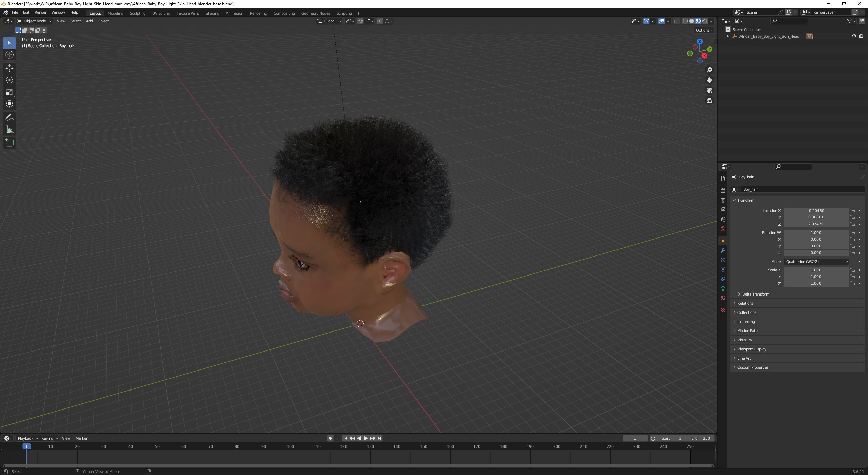The width and height of the screenshot is (868, 475).
Task: Open the Object Mode dropdown
Action: [34, 21]
